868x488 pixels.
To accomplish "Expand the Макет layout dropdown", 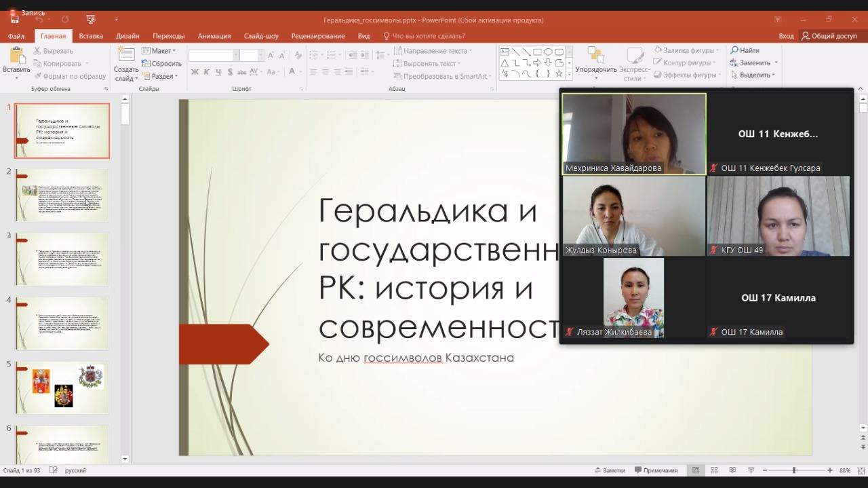I will pos(159,51).
